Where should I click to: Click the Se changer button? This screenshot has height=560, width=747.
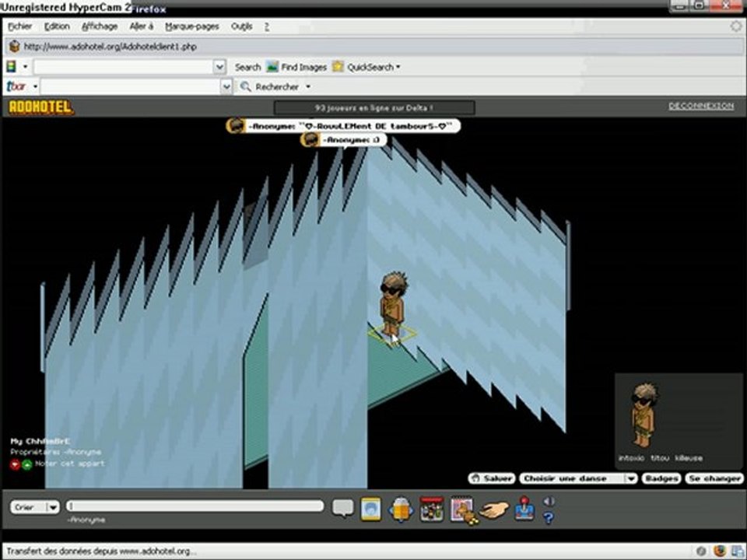coord(714,478)
